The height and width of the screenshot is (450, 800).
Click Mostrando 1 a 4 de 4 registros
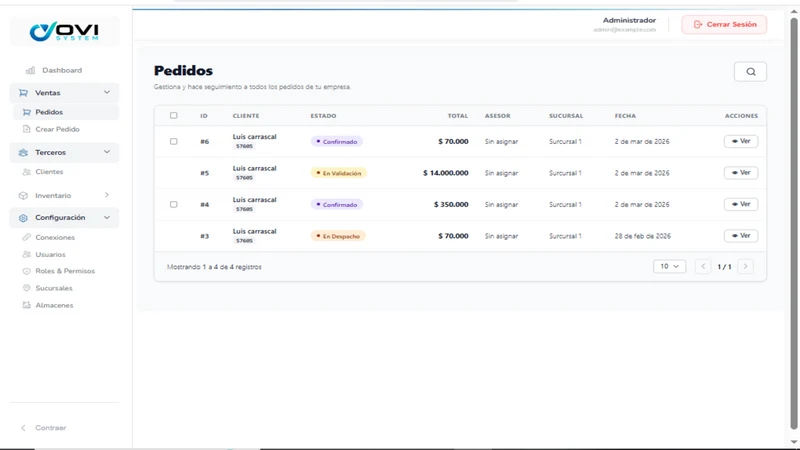click(214, 267)
